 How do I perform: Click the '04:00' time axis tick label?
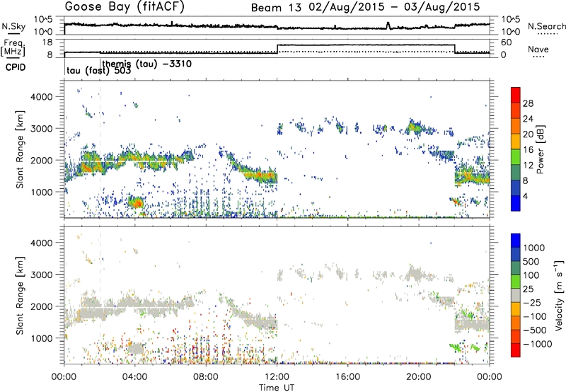coord(135,377)
